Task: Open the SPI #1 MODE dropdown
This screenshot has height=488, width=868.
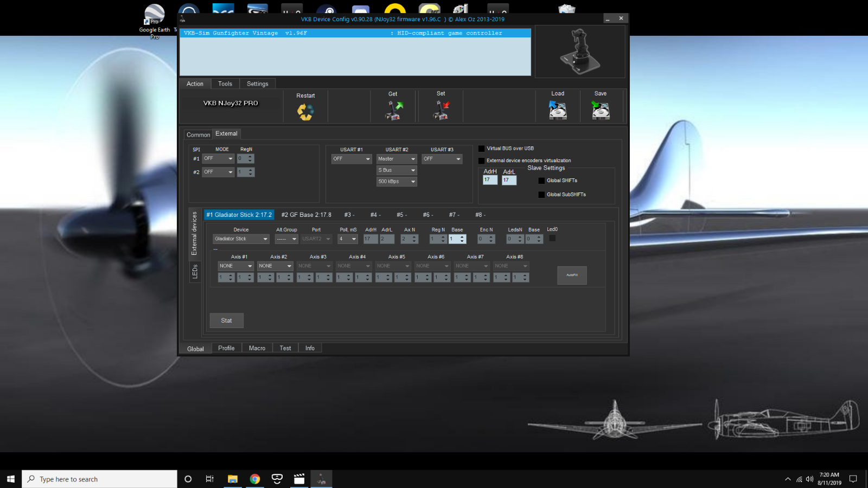Action: [x=218, y=159]
